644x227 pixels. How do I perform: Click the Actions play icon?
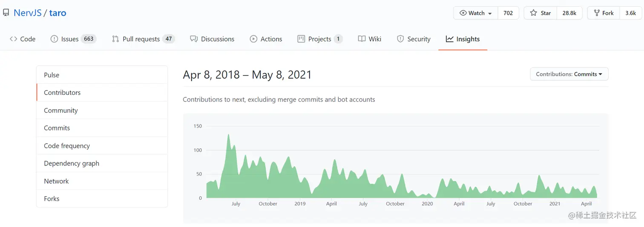(253, 39)
